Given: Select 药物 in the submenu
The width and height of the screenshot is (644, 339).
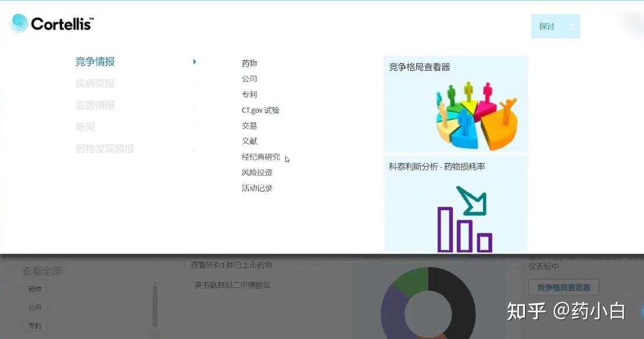Looking at the screenshot, I should (249, 63).
